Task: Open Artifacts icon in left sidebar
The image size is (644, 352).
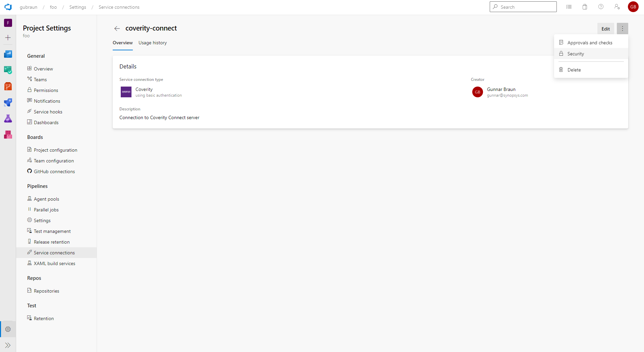Action: click(x=8, y=135)
